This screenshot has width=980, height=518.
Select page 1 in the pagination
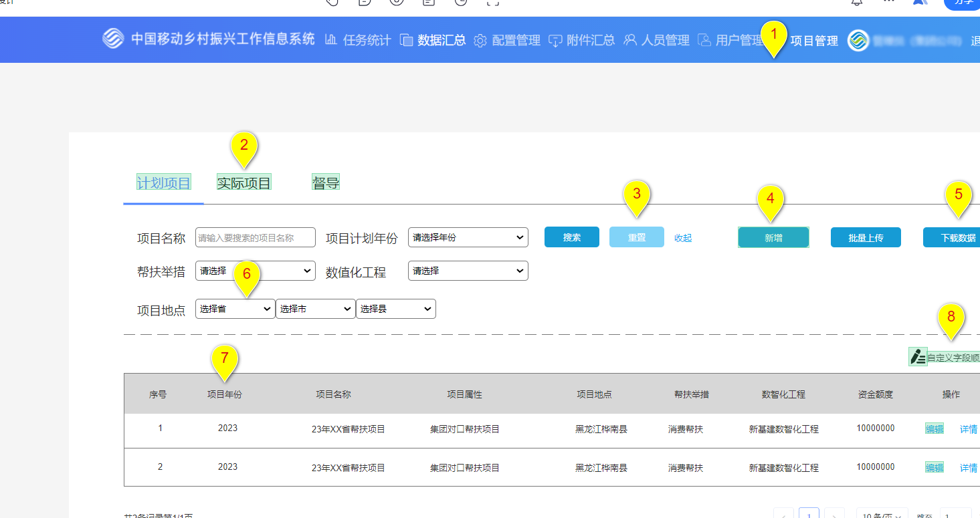tap(809, 514)
